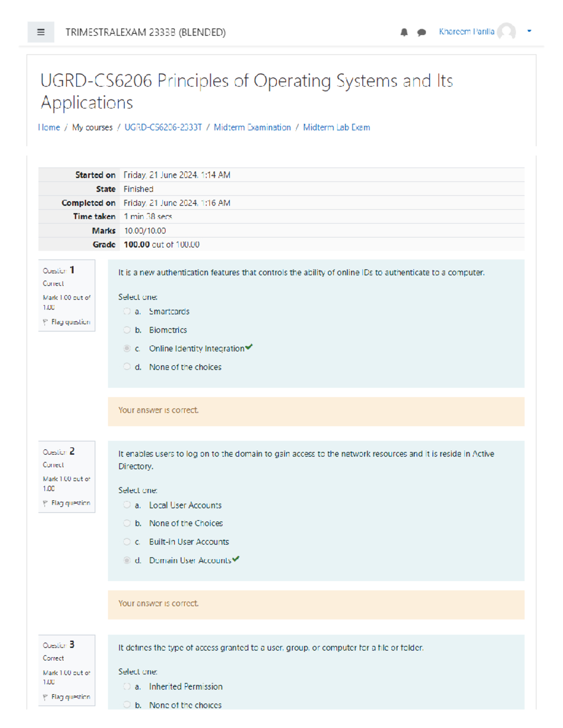Screen dimensions: 563x728
Task: Click the Khareem Parilla username link
Action: 466,32
